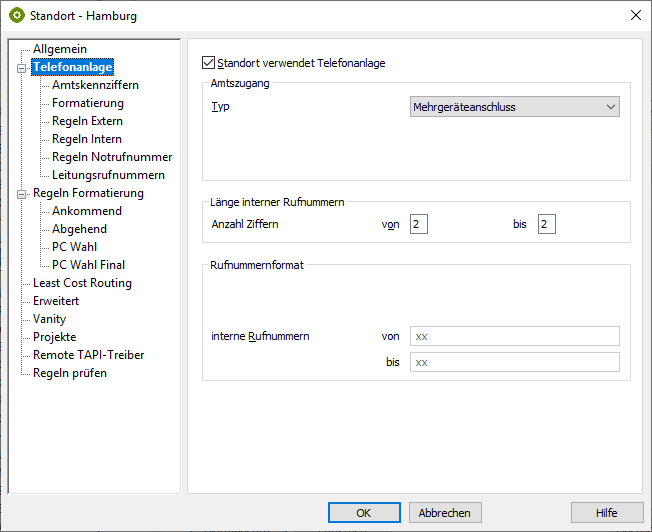Click the Anzahl Ziffern 'bis' field
The image size is (652, 532).
click(546, 224)
